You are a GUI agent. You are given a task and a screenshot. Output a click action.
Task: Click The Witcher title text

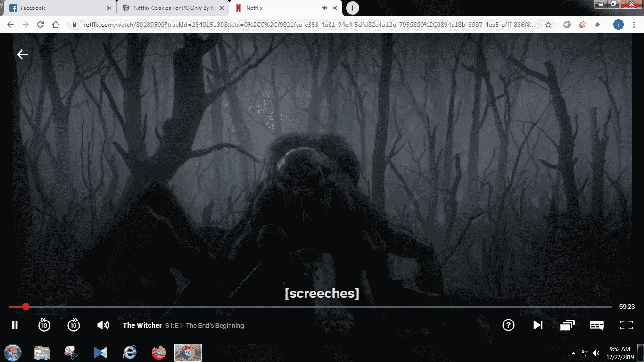(x=142, y=325)
